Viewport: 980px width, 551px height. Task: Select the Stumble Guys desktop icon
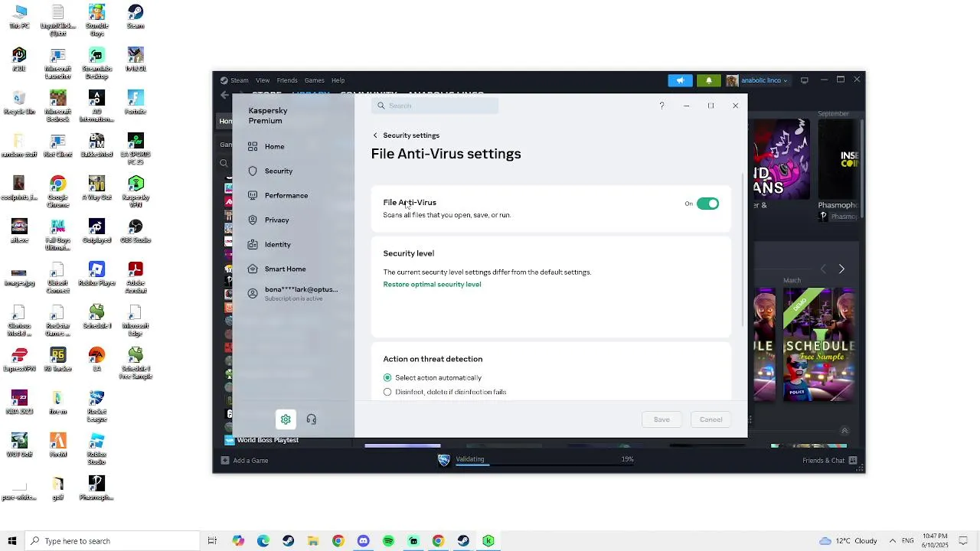pyautogui.click(x=96, y=20)
